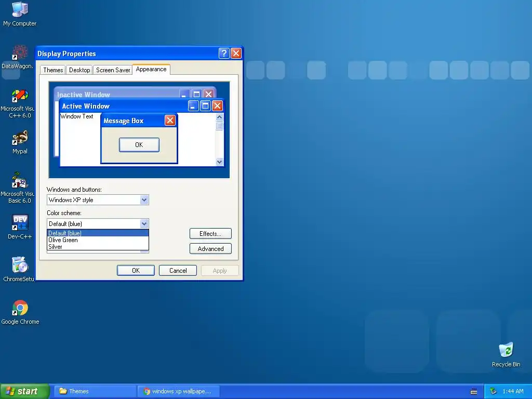
Task: Select the Appearance tab
Action: pos(151,69)
